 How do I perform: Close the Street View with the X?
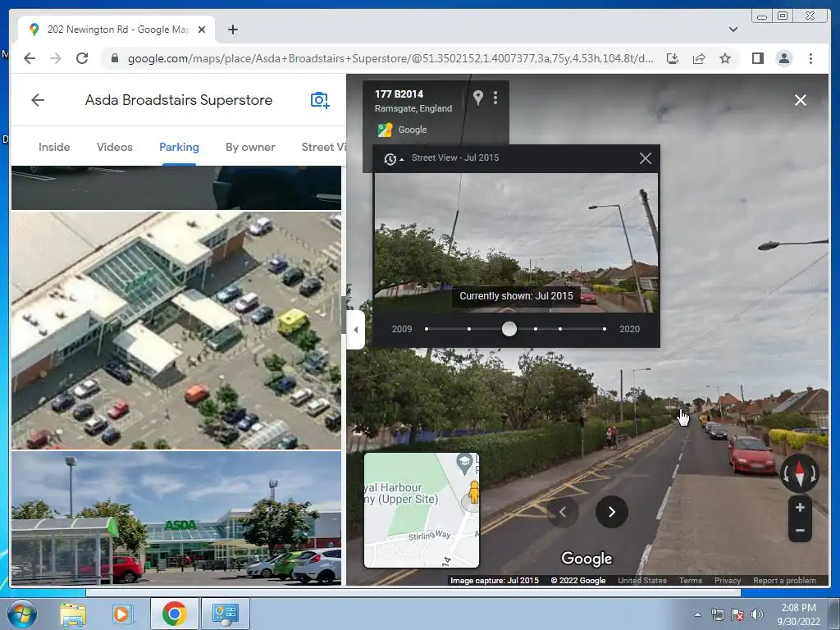[x=801, y=100]
